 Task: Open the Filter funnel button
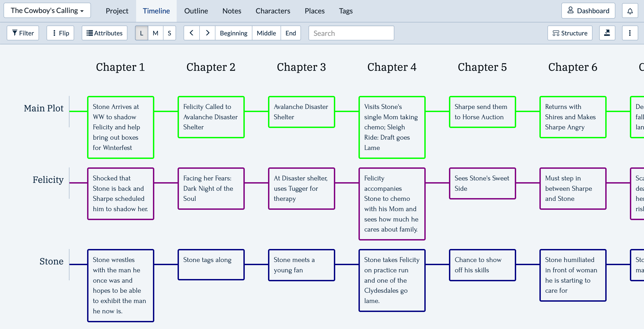(x=23, y=33)
